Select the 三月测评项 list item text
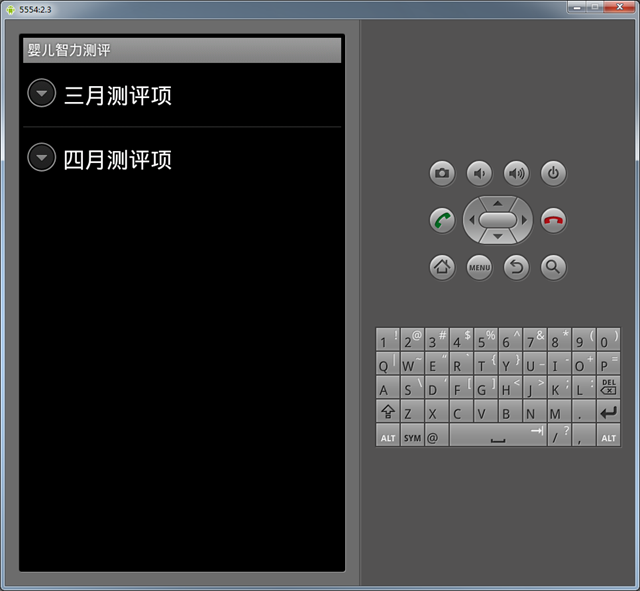The height and width of the screenshot is (591, 640). pos(118,95)
